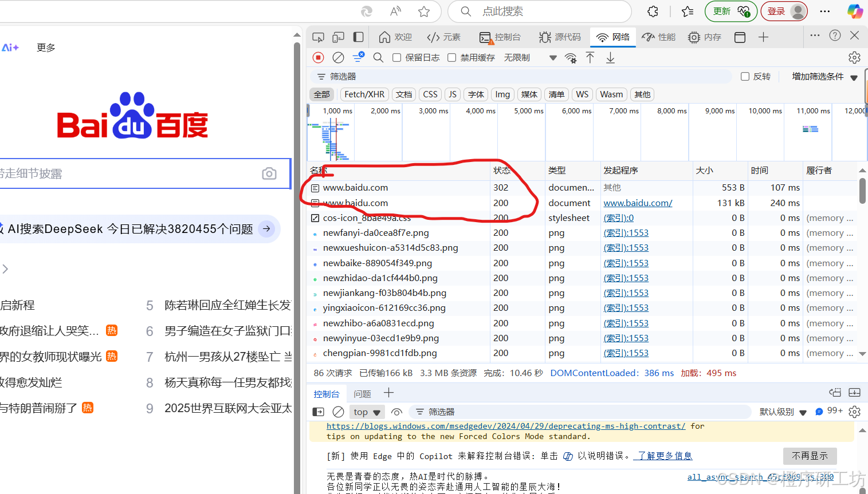Click the console live expression eye icon
The height and width of the screenshot is (494, 868).
click(x=396, y=412)
